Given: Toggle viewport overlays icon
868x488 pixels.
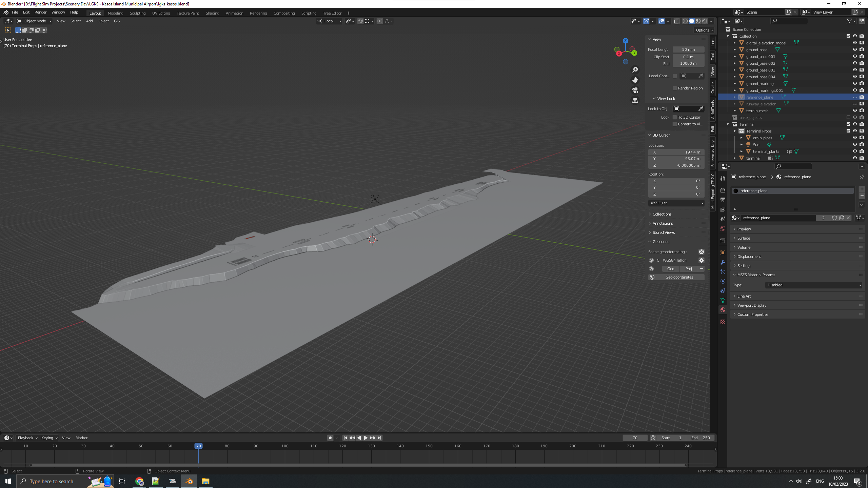Looking at the screenshot, I should click(x=662, y=21).
